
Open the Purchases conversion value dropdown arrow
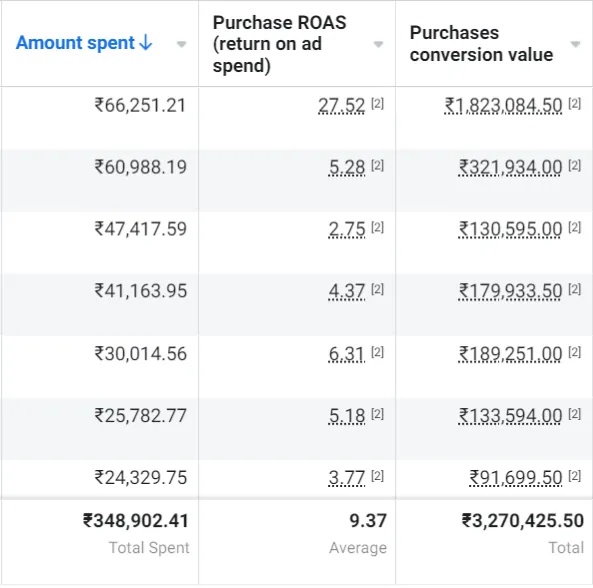575,45
